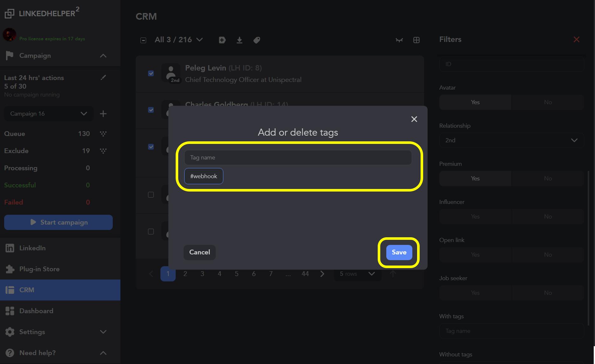The image size is (595, 364).
Task: Click the #webhook tag chip
Action: click(203, 176)
